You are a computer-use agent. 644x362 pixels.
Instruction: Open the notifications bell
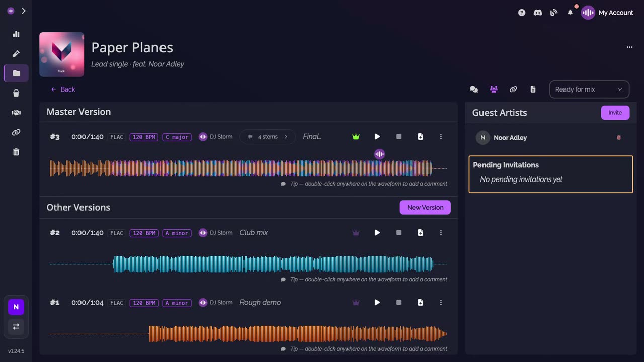[x=570, y=13]
